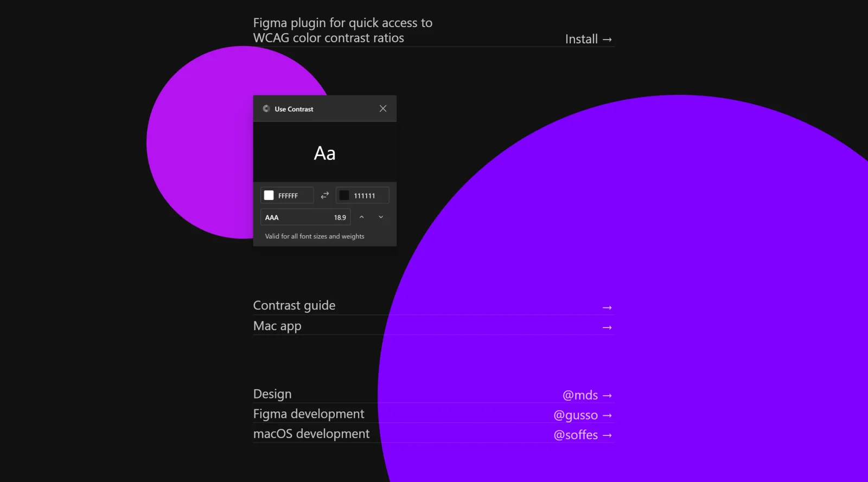Edit the 111111 hex value field

tap(362, 195)
